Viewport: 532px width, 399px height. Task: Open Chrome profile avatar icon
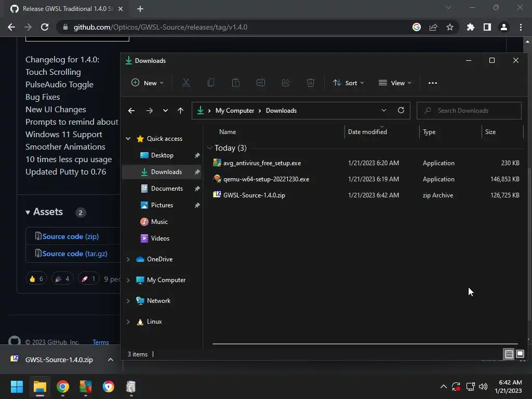504,27
